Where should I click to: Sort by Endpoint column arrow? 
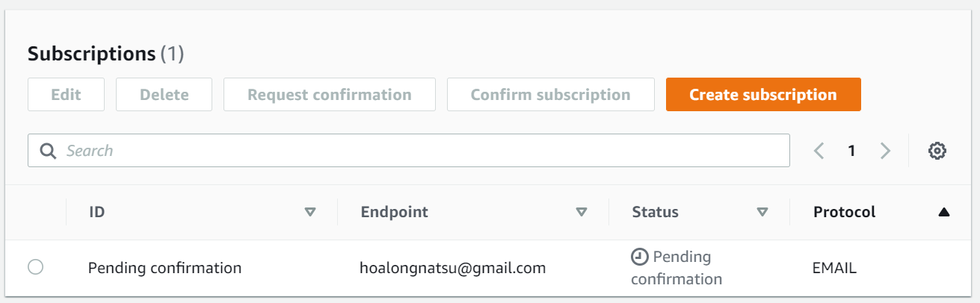coord(582,213)
